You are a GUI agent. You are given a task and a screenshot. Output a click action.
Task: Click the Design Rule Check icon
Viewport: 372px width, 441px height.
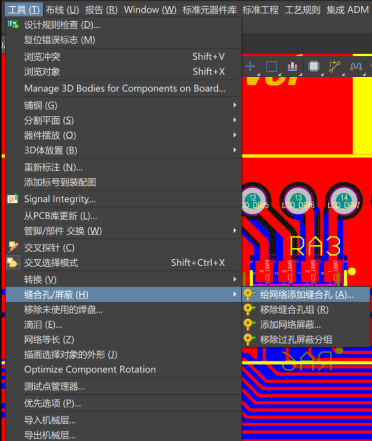13,24
